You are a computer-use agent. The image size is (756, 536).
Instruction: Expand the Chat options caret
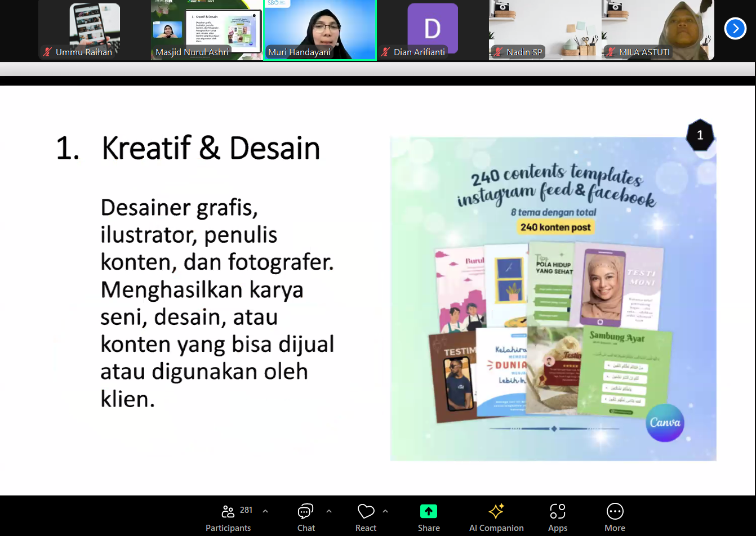[x=329, y=511]
